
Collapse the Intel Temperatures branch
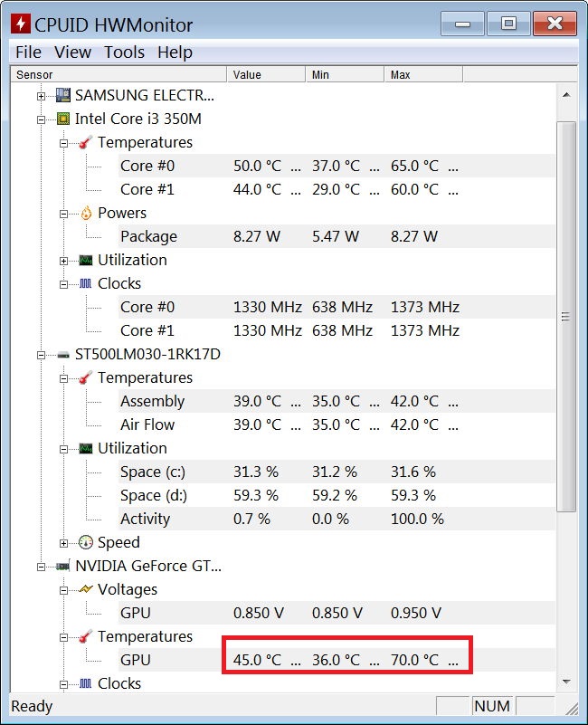[64, 143]
